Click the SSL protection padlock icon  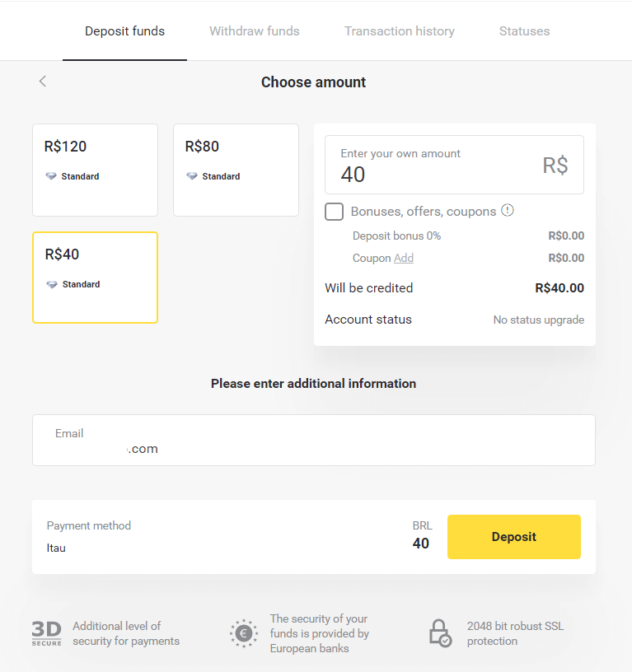(439, 632)
